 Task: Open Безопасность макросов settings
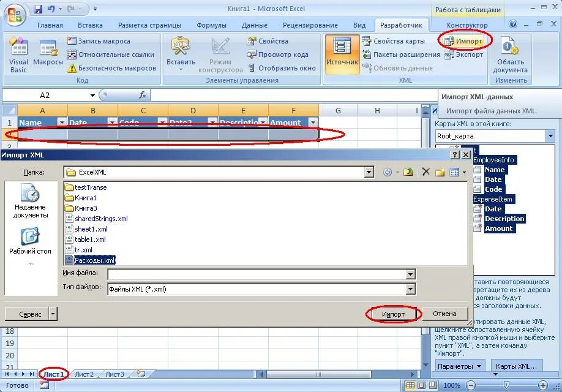[x=112, y=68]
